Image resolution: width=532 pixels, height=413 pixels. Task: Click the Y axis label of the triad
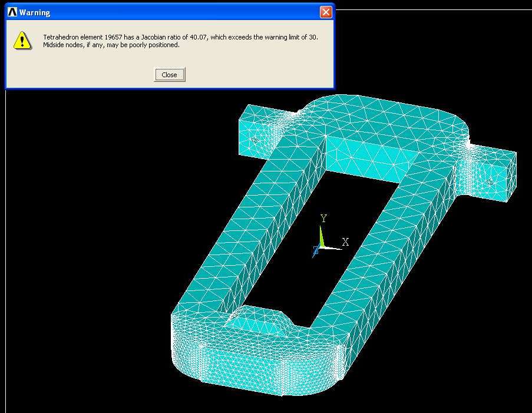click(x=323, y=219)
